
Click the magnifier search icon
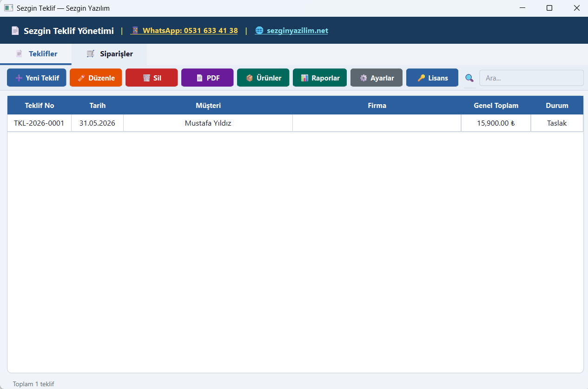(x=469, y=78)
